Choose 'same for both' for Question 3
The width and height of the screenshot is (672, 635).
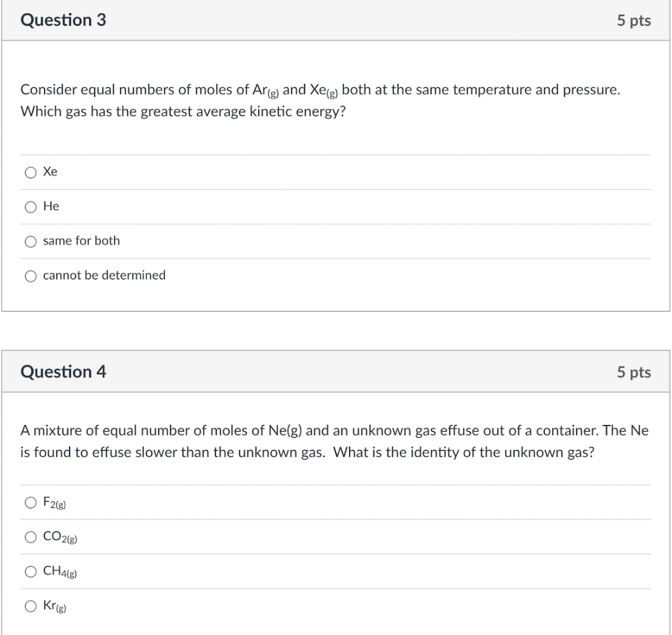pos(30,241)
